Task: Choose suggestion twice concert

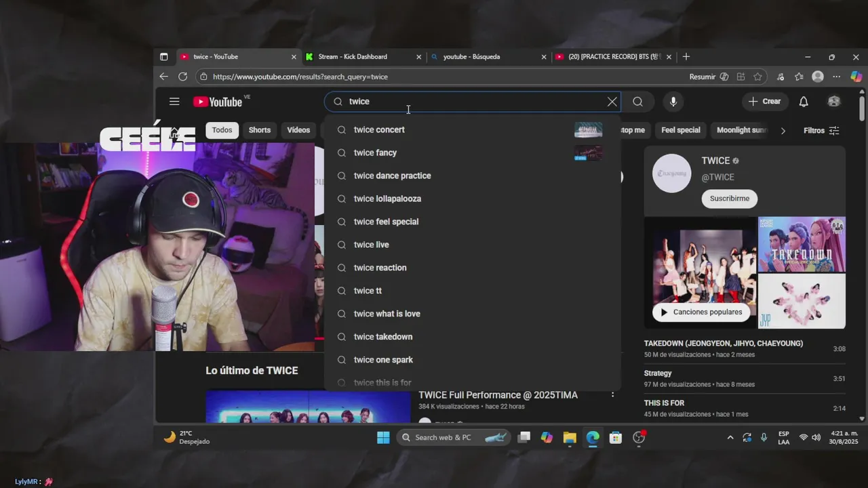Action: click(x=472, y=129)
